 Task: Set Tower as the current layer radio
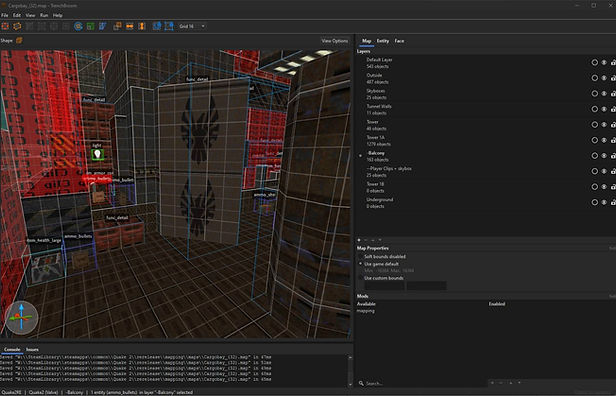click(594, 125)
